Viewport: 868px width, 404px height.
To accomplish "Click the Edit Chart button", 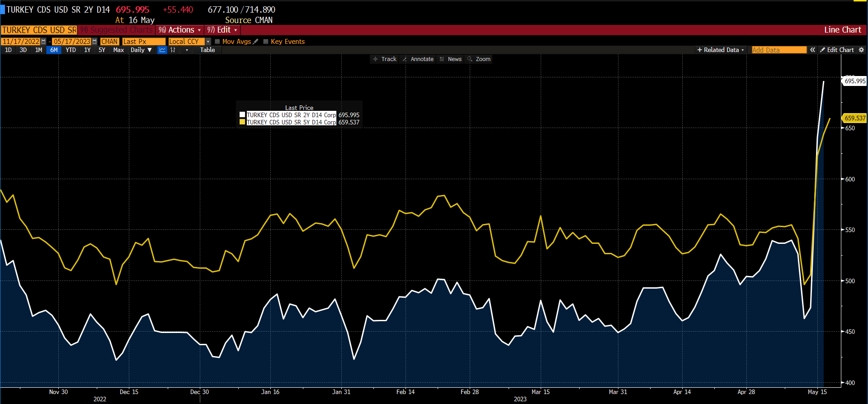I will click(837, 50).
